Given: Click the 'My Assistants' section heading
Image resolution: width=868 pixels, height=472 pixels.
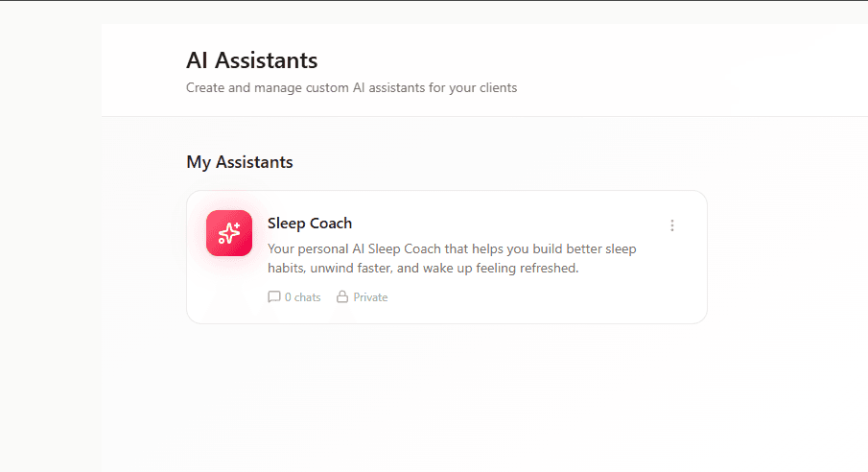Looking at the screenshot, I should click(x=240, y=162).
